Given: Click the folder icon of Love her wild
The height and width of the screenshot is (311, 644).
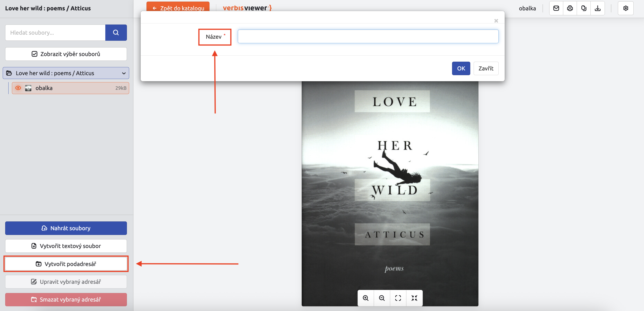Looking at the screenshot, I should click(9, 73).
